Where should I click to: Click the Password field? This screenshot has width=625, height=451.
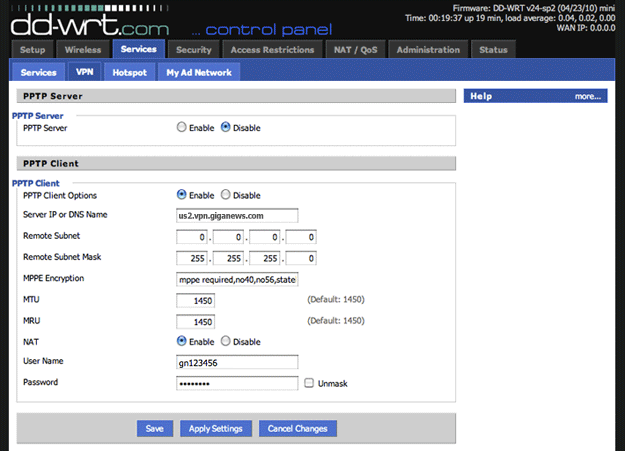click(x=237, y=384)
